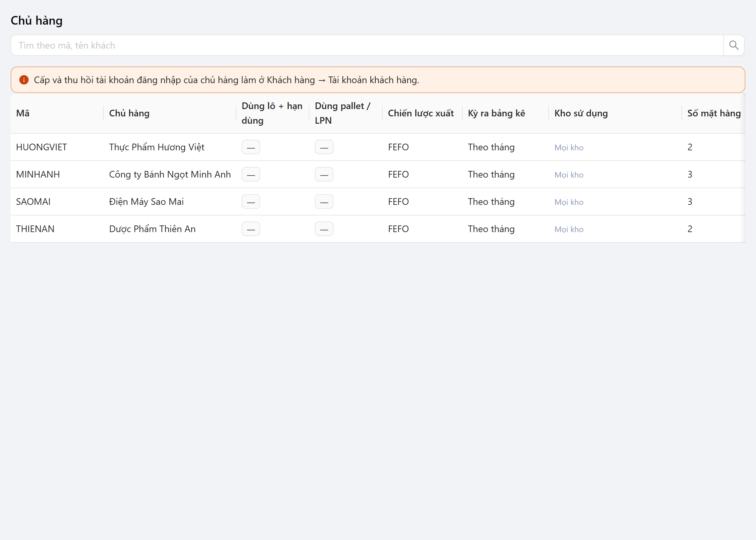Click 'Thực Phẩm Hương Việt' owner name
Viewport: 756px width, 540px height.
157,147
